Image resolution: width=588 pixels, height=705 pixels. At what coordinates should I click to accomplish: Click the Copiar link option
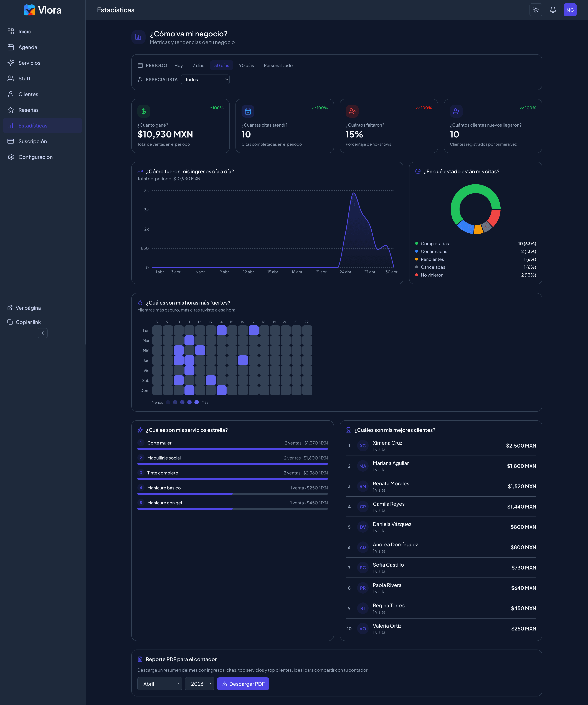[x=28, y=322]
